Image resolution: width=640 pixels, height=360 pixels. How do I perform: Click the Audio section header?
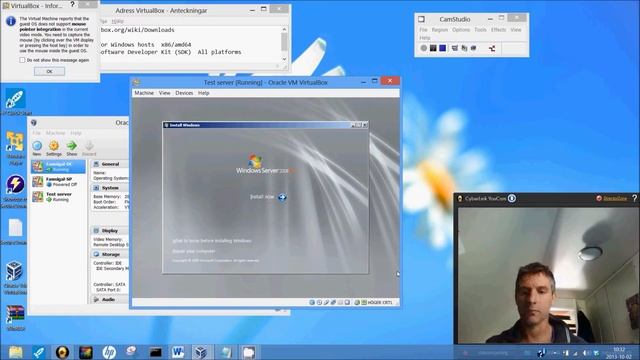109,300
